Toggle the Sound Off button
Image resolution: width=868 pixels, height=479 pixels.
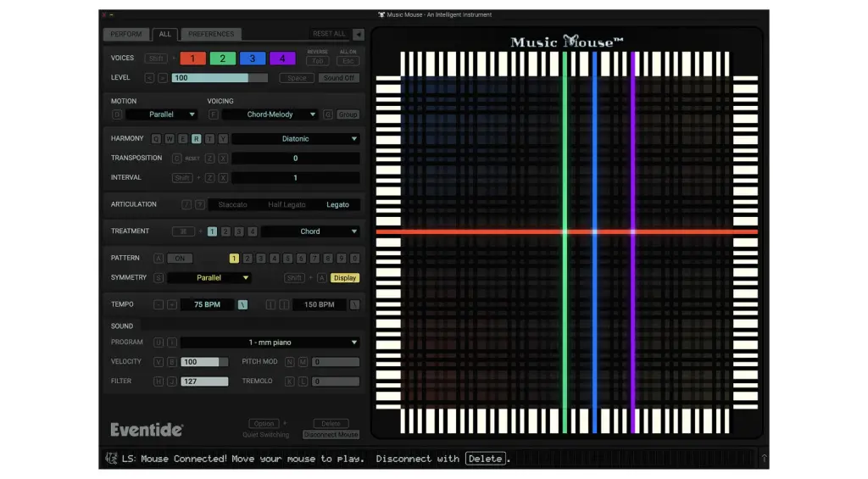tap(339, 78)
